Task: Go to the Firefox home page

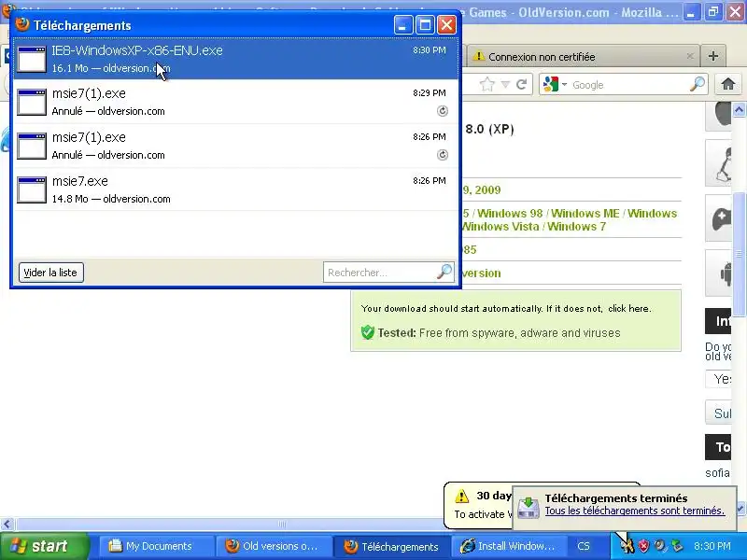Action: point(727,84)
